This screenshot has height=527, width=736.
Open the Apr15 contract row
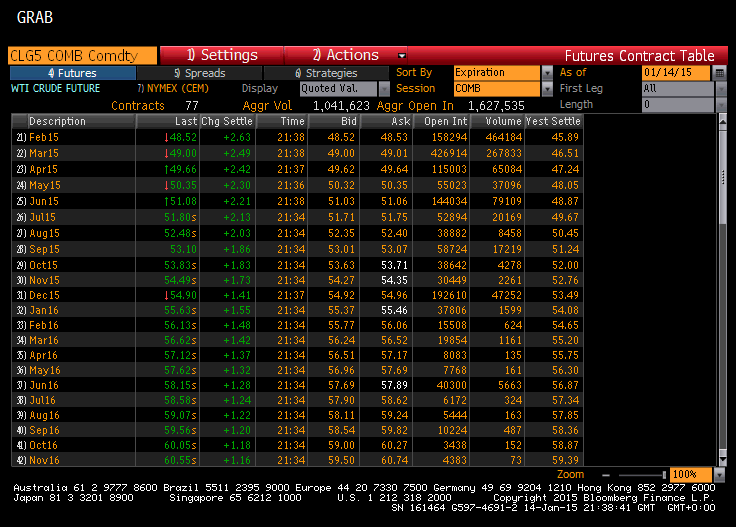(x=297, y=169)
